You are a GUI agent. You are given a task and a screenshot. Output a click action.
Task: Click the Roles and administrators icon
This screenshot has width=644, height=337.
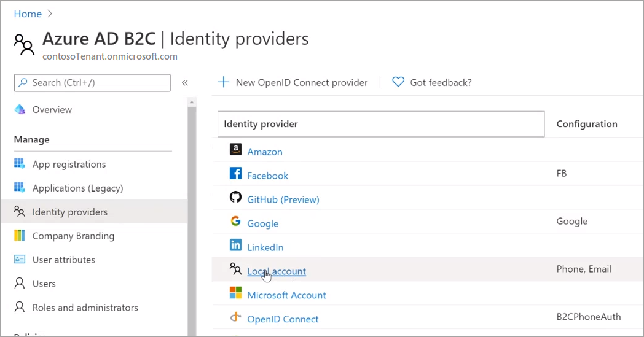pyautogui.click(x=19, y=307)
